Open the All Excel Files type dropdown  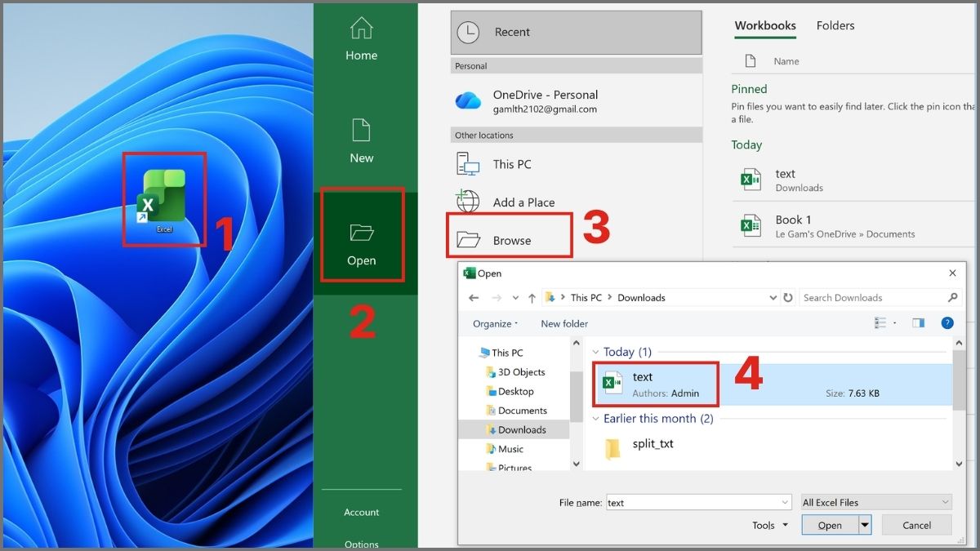click(876, 503)
